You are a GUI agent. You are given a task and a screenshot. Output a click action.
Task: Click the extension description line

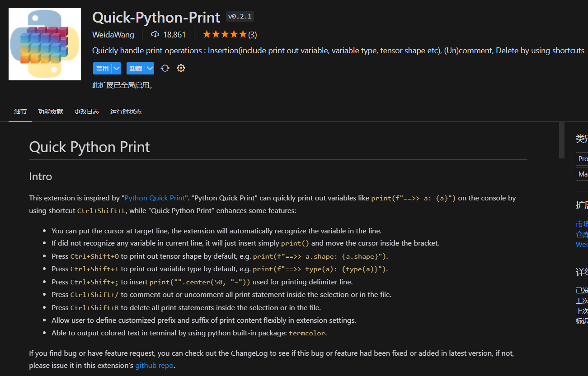pyautogui.click(x=338, y=51)
